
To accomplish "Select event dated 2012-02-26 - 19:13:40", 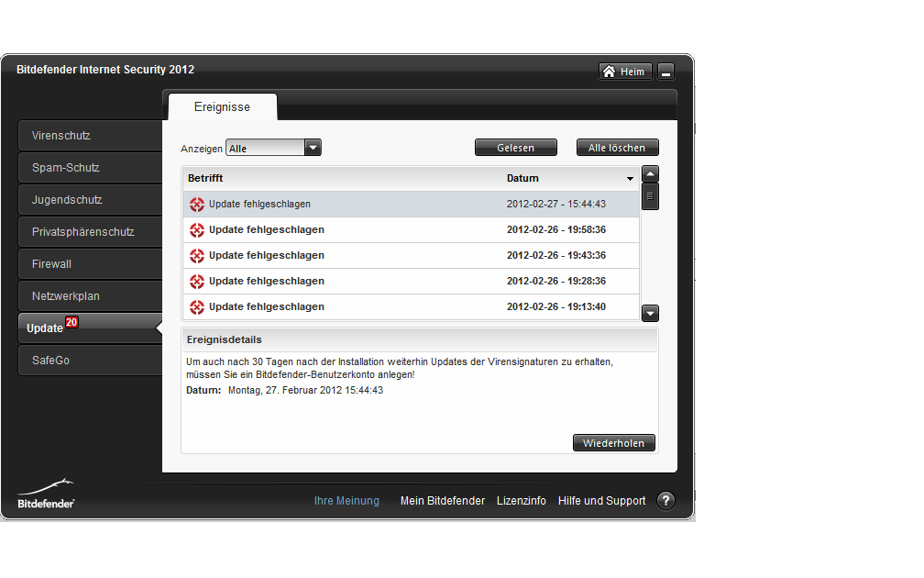I will point(411,306).
